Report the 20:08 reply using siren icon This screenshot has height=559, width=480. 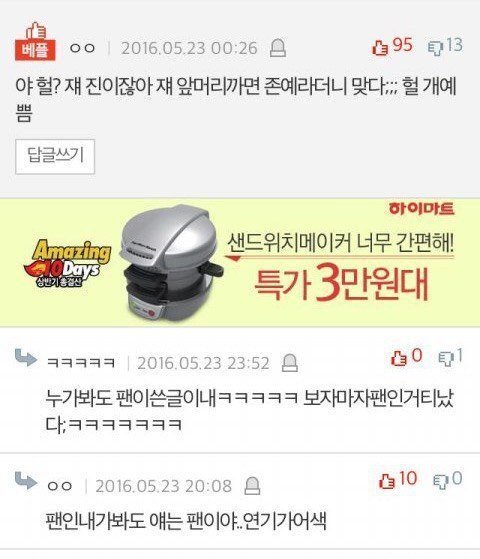pos(252,486)
